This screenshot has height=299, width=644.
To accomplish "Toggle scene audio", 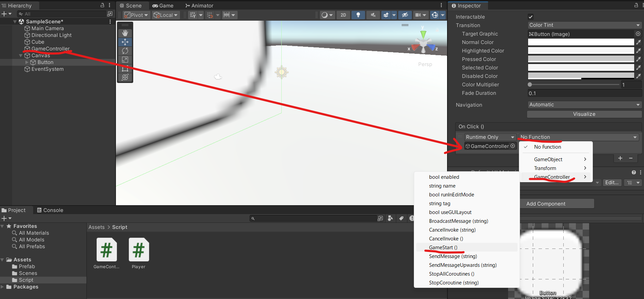I will tap(373, 15).
